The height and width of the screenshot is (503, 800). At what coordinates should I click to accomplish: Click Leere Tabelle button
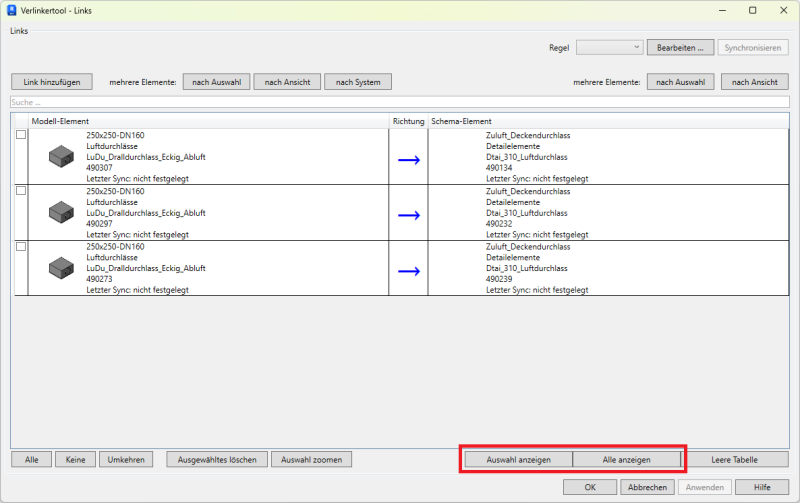tap(733, 460)
